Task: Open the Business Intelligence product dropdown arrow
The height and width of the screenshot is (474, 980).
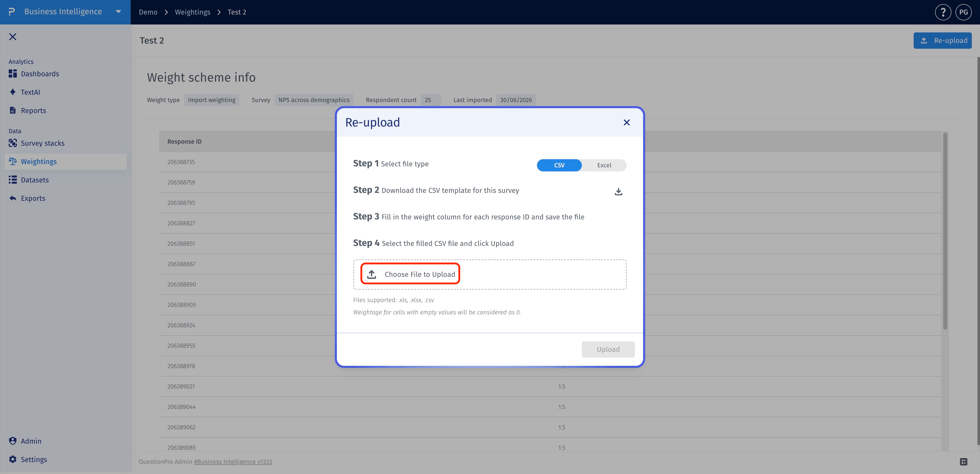Action: click(x=118, y=12)
